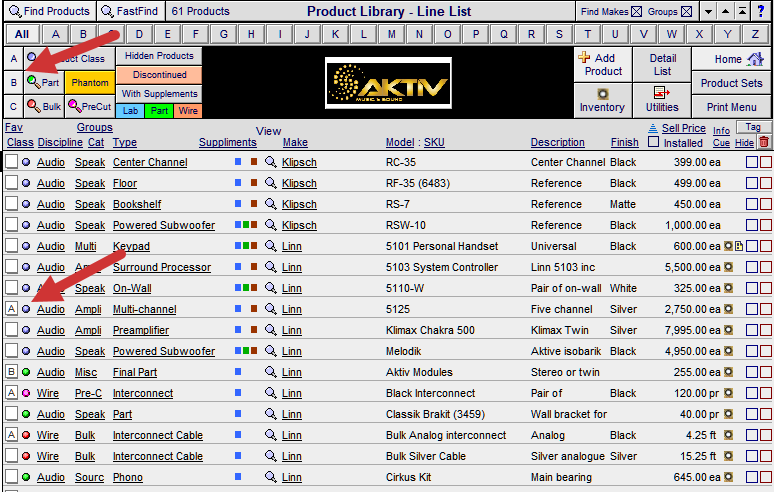Open Product Sets
This screenshot has height=492, width=774.
pyautogui.click(x=732, y=83)
